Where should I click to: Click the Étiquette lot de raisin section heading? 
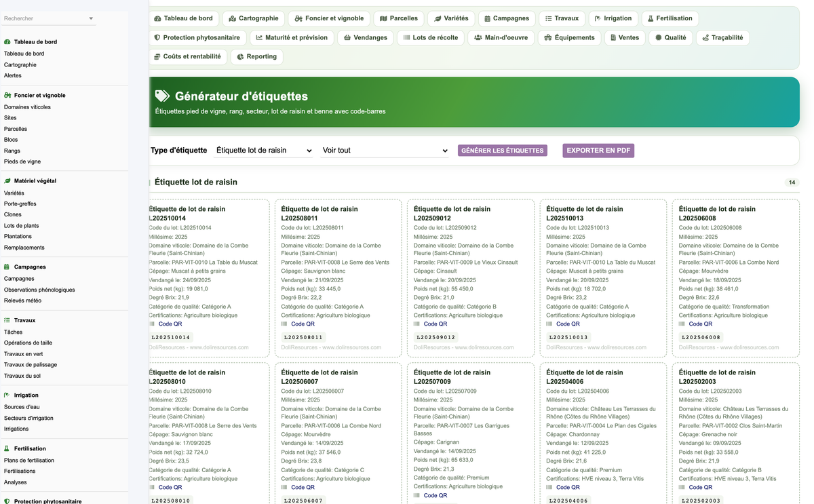[x=196, y=182]
